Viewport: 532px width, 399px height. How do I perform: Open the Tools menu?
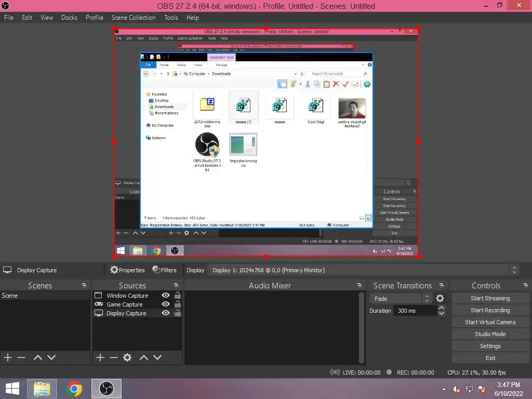(171, 17)
